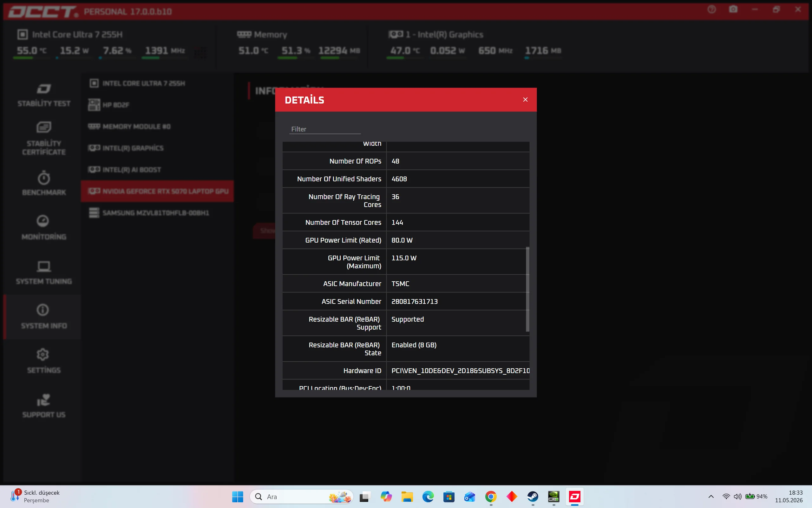Switch to Steam in the taskbar
The image size is (812, 508).
point(533,497)
